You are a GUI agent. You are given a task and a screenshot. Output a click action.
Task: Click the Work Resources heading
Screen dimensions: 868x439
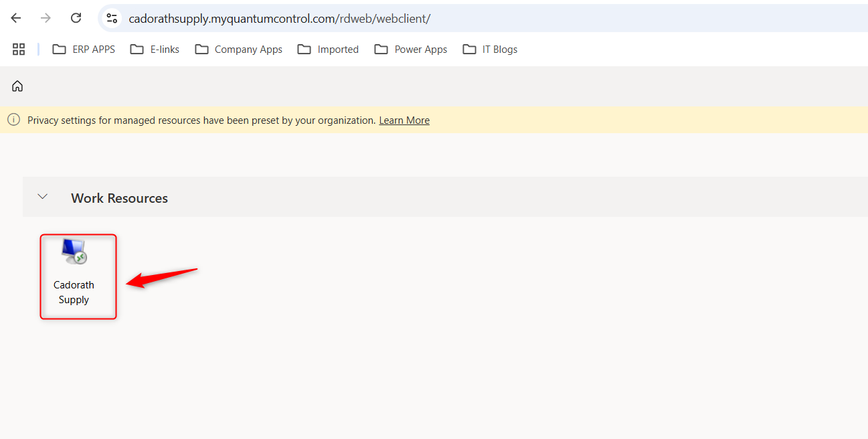click(119, 198)
